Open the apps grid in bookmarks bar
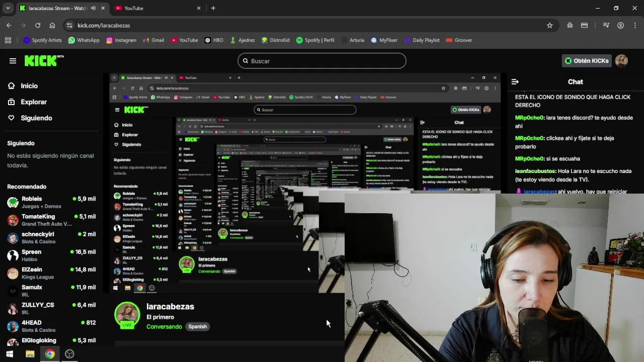Viewport: 644px width, 362px height. click(x=8, y=40)
